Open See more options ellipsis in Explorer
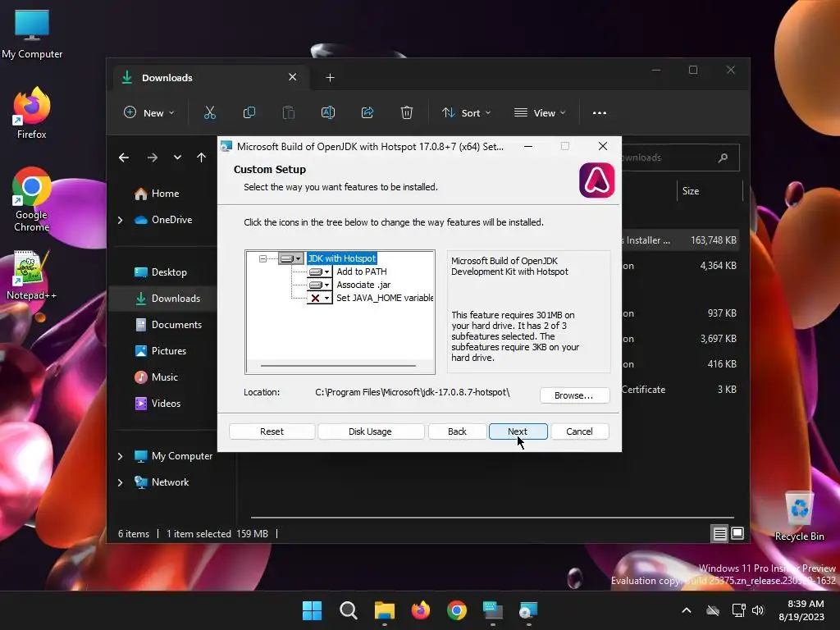 [600, 113]
